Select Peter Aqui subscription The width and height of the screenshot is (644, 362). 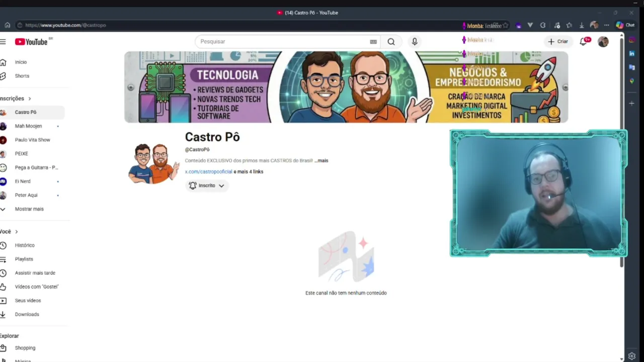point(26,195)
